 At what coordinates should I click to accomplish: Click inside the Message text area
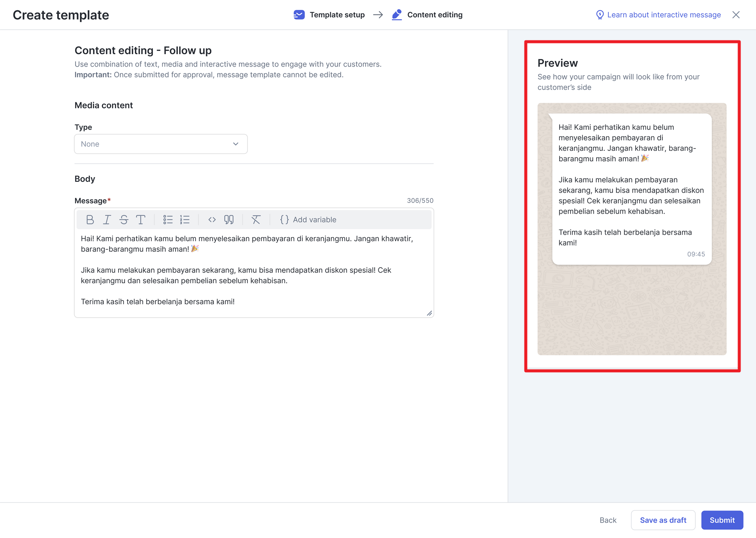254,273
